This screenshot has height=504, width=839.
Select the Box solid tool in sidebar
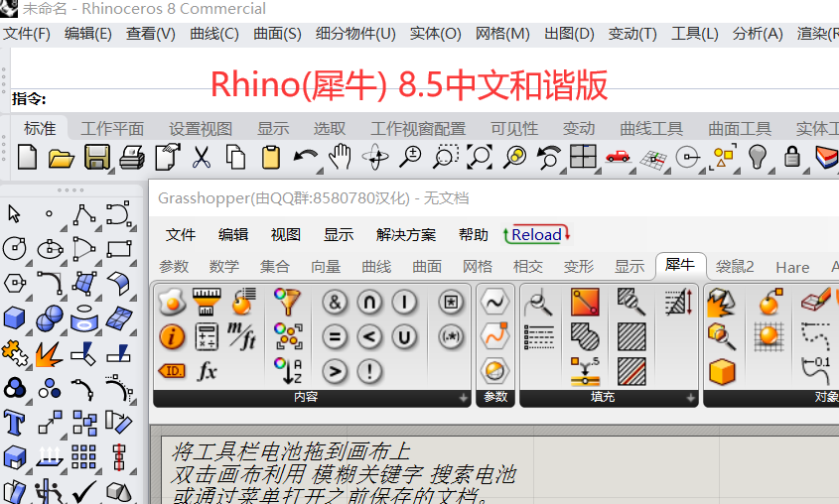coord(15,318)
